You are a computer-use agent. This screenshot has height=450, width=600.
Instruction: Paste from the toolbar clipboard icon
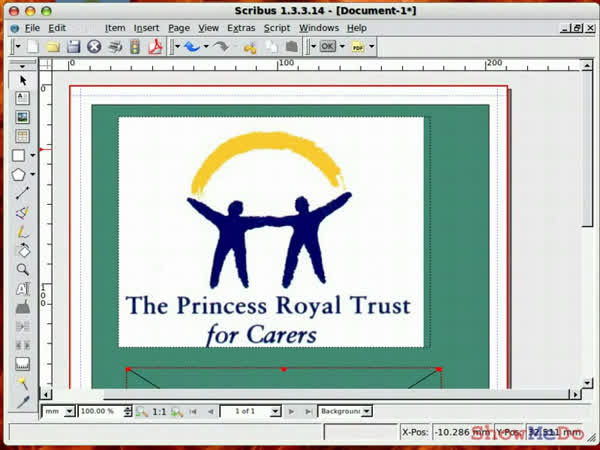click(292, 47)
